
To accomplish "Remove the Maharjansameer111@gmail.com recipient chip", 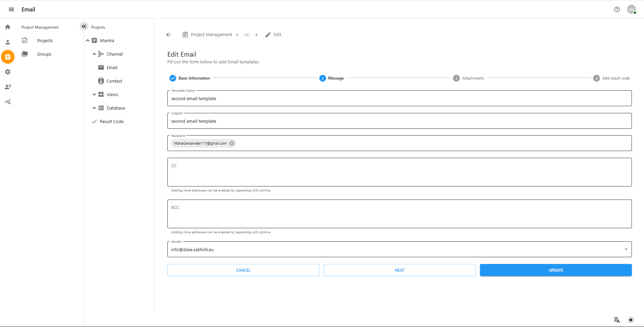I will [x=232, y=143].
